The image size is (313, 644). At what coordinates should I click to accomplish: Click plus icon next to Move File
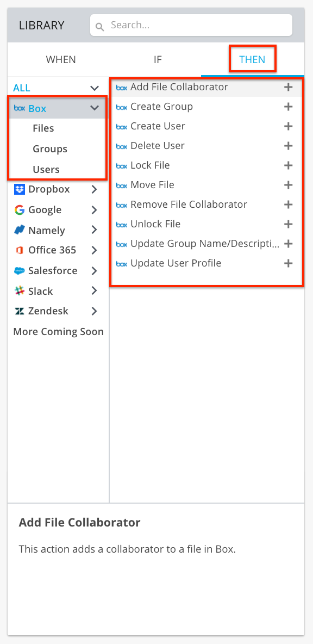tap(289, 185)
